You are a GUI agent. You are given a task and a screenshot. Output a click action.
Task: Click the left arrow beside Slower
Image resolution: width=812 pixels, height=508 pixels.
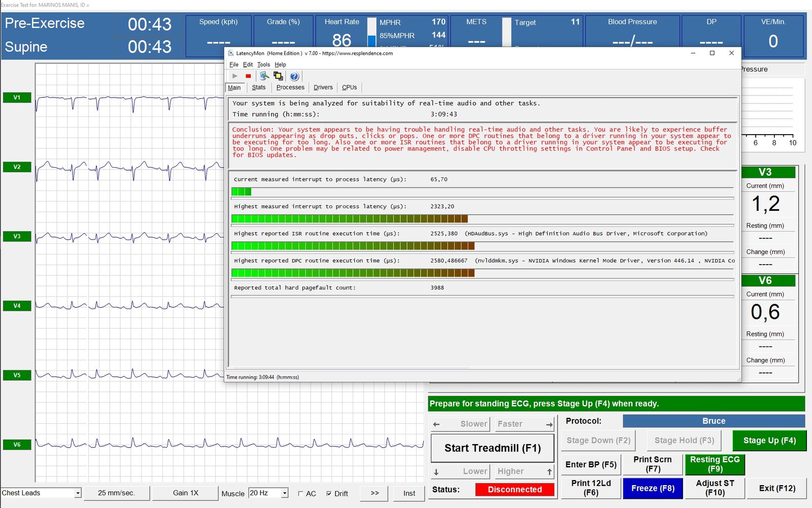pyautogui.click(x=436, y=424)
